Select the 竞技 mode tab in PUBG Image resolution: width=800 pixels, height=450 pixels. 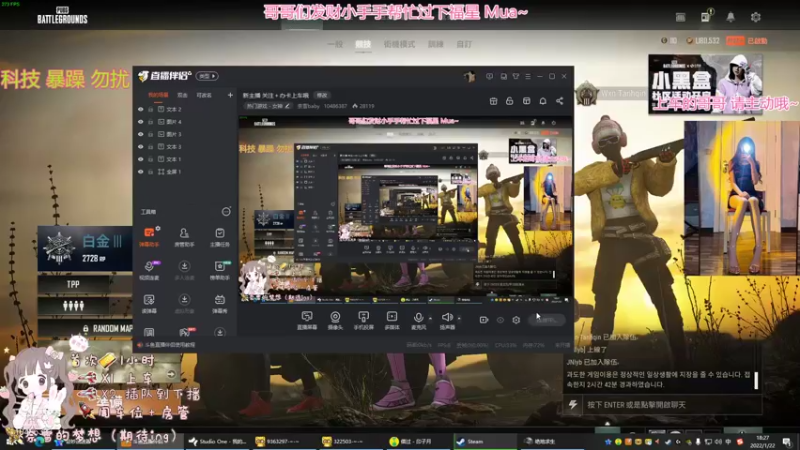[363, 44]
